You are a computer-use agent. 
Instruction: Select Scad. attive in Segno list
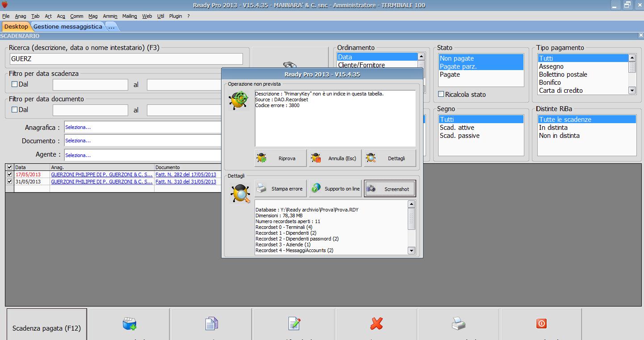tap(481, 128)
